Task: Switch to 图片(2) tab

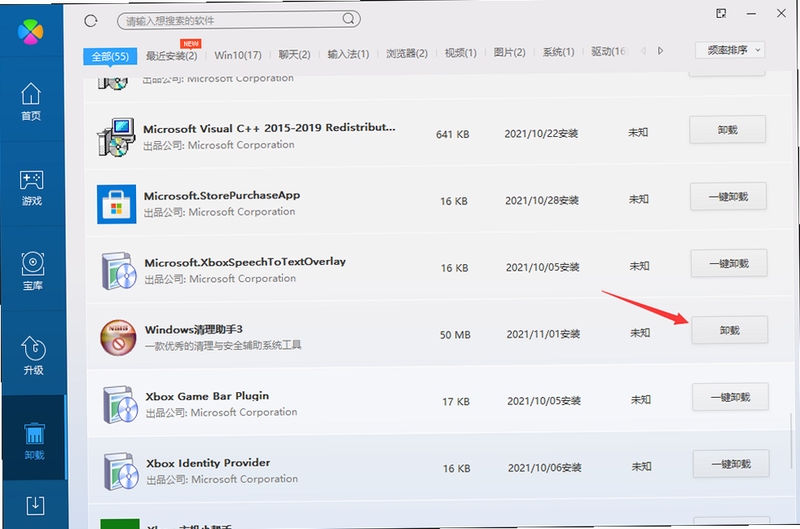Action: 510,52
